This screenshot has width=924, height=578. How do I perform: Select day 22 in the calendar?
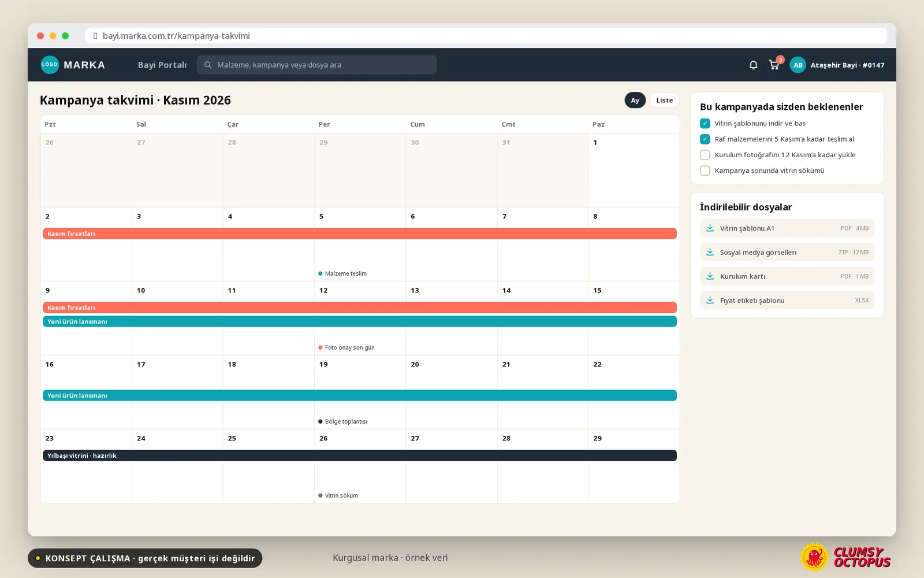click(634, 392)
